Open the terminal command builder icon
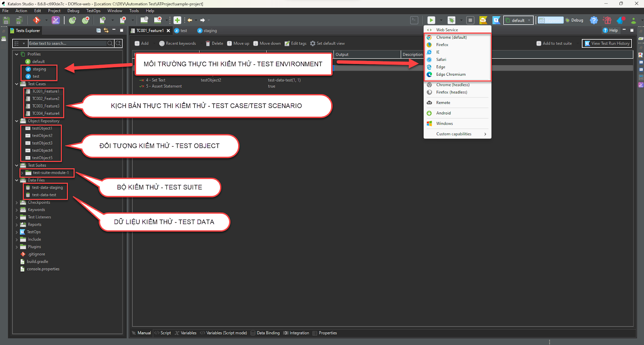The width and height of the screenshot is (644, 345). coord(414,20)
